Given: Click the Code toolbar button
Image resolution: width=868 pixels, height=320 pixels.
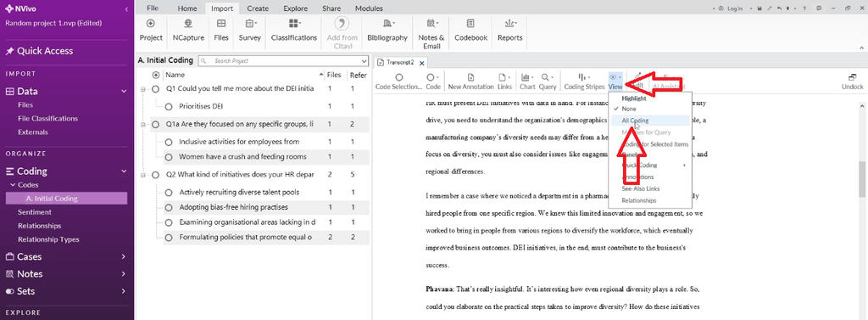Looking at the screenshot, I should [x=433, y=81].
